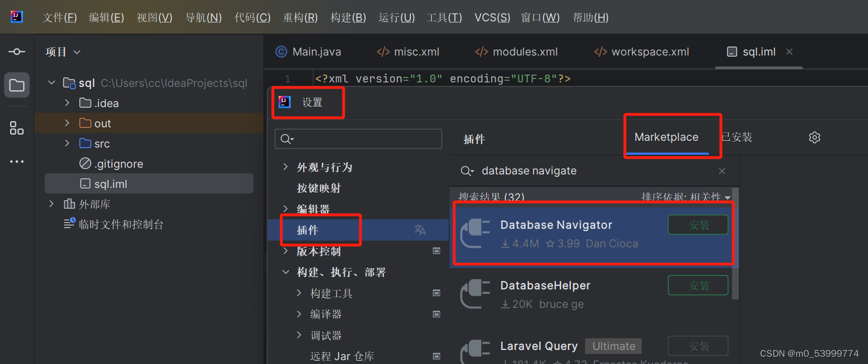
Task: Open the 工具(T) menu
Action: pos(444,17)
